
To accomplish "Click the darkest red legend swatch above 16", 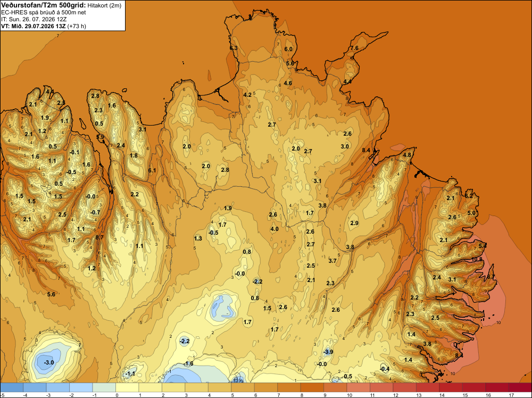I will pos(520,387).
